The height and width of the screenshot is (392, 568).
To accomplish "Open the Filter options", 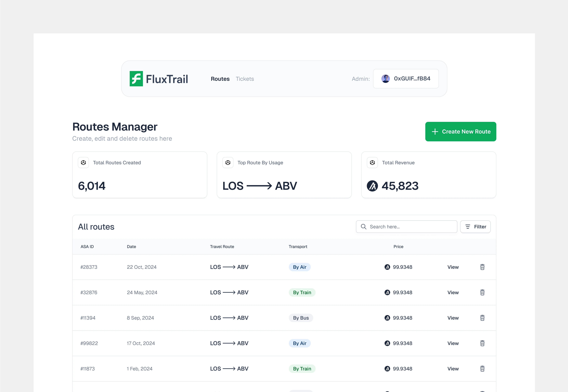I will tap(475, 227).
